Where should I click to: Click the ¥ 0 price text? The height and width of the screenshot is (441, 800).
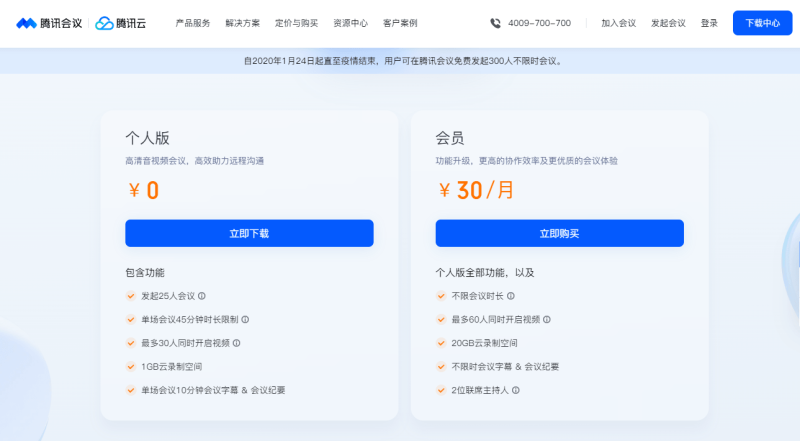143,190
